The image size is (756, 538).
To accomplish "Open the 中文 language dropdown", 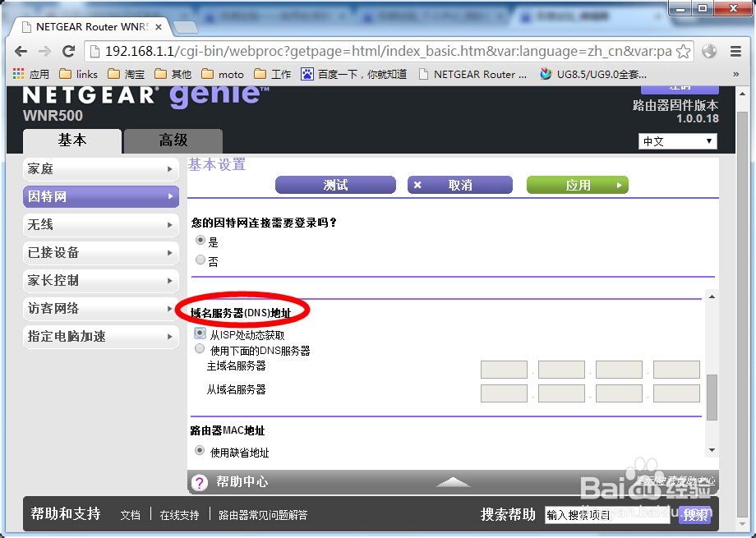I will tap(677, 140).
